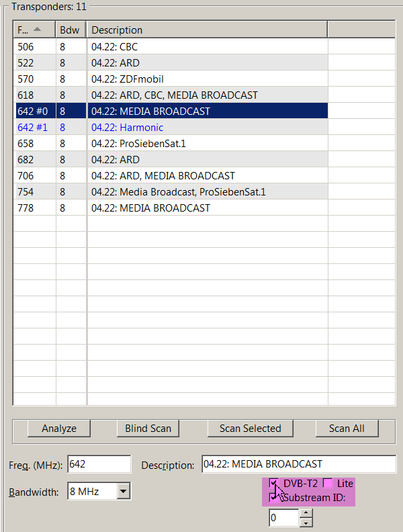
Task: Click into the Description text field
Action: pyautogui.click(x=299, y=464)
